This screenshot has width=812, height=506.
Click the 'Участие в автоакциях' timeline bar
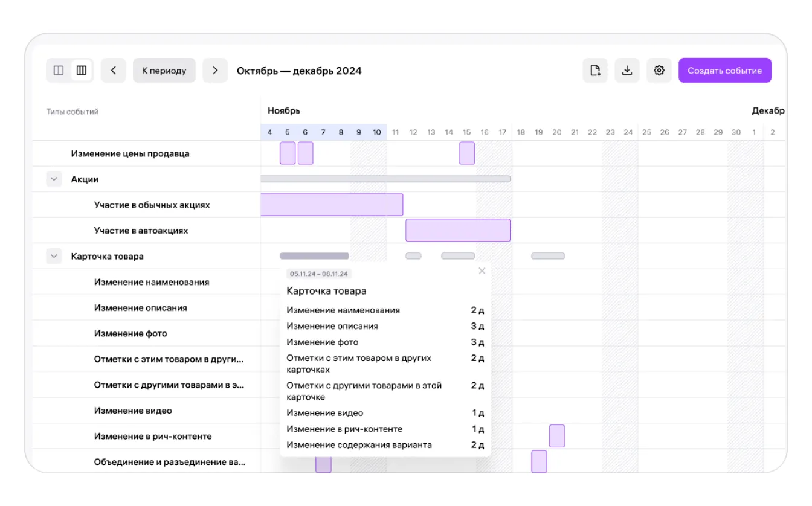458,231
